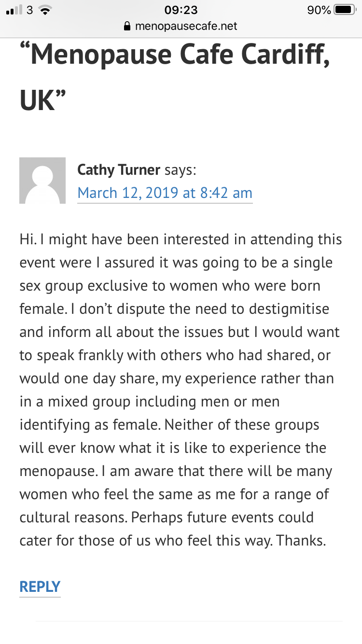Click the divider line below REPLY
Screen dimensions: 362x644
click(x=189, y=621)
